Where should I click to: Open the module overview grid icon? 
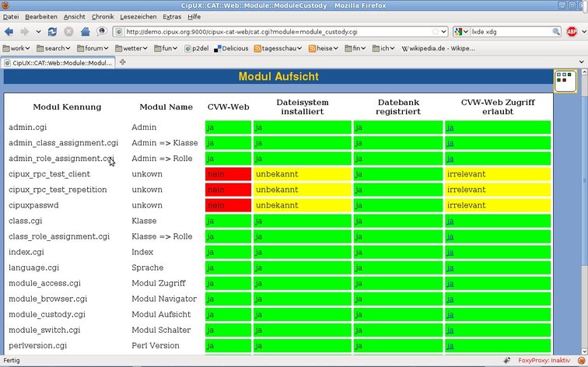pos(565,81)
